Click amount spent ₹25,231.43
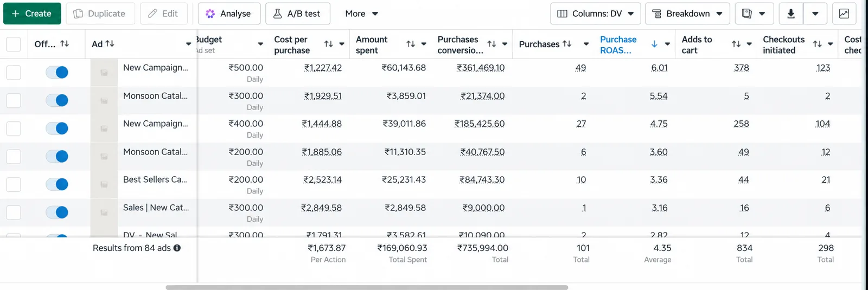The width and height of the screenshot is (868, 290). [404, 179]
